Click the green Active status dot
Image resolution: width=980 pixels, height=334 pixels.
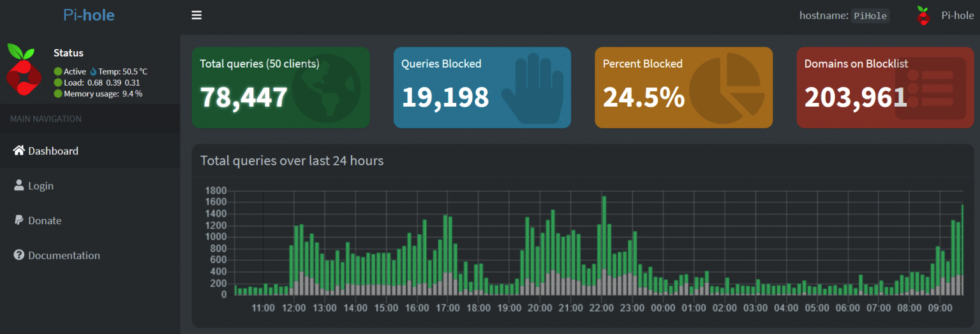point(58,72)
